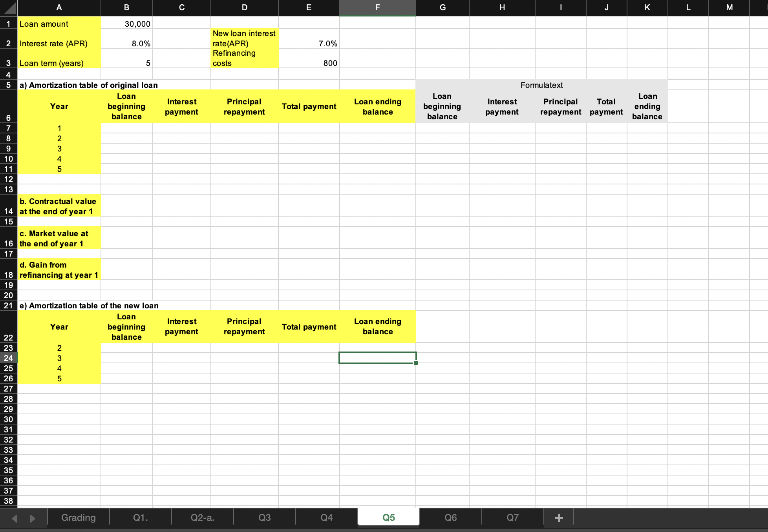Click the Total payment header in original loan table

pyautogui.click(x=309, y=106)
